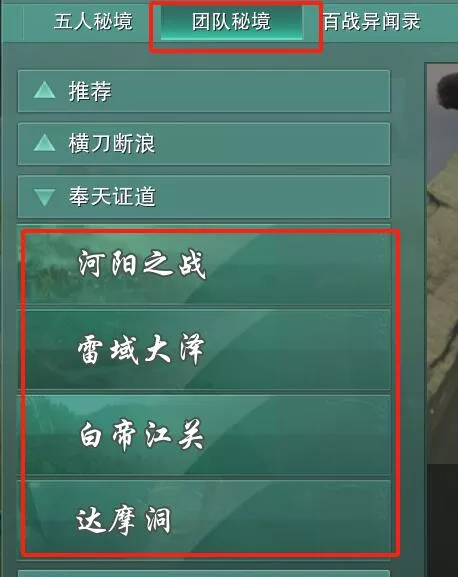458x577 pixels.
Task: Switch to the 五人秘境 tab
Action: 93,21
